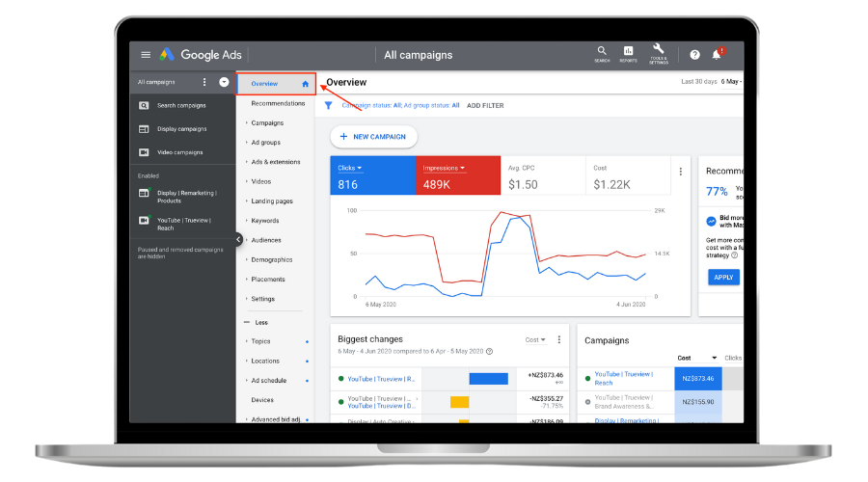Select Display campaigns icon in sidebar
The image size is (868, 482).
click(144, 129)
